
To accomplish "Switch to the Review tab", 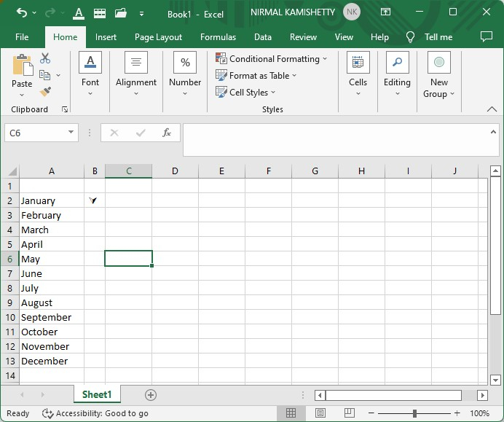I will coord(303,37).
